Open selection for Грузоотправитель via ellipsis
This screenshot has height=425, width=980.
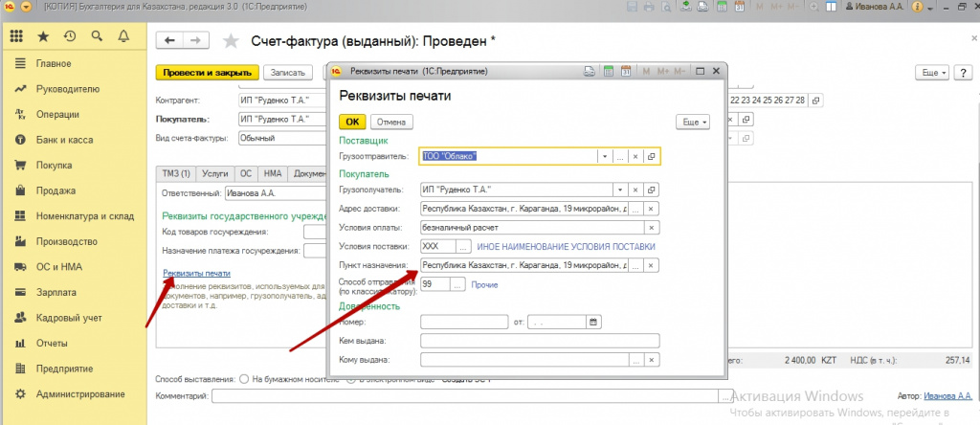pos(620,156)
